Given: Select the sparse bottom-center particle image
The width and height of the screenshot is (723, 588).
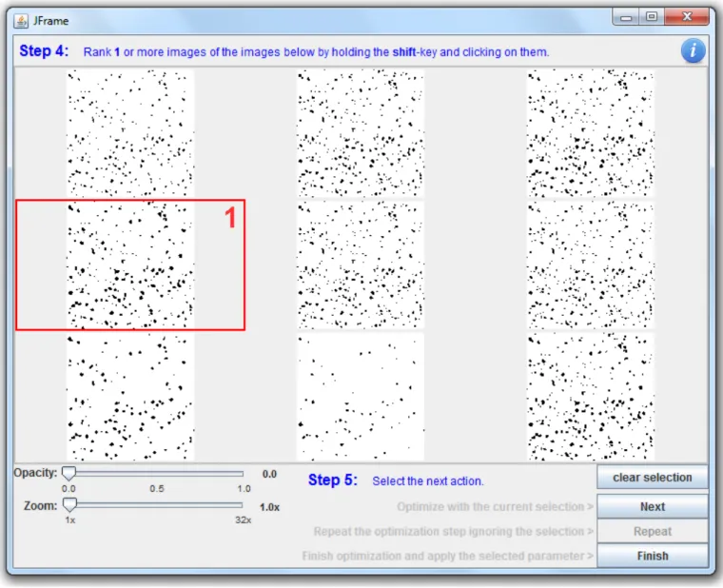Looking at the screenshot, I should click(361, 397).
